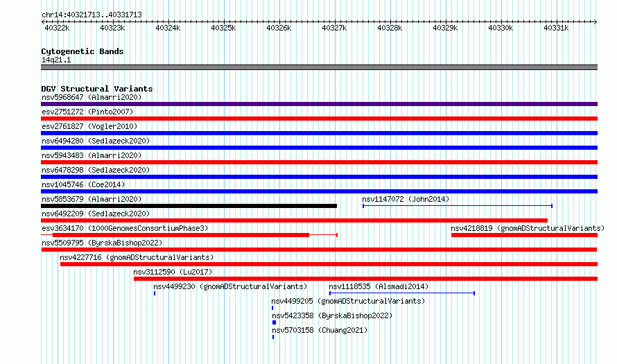Open the nsv5509795 (ByrskaBishop2022) label
The height and width of the screenshot is (364, 617).
102,243
